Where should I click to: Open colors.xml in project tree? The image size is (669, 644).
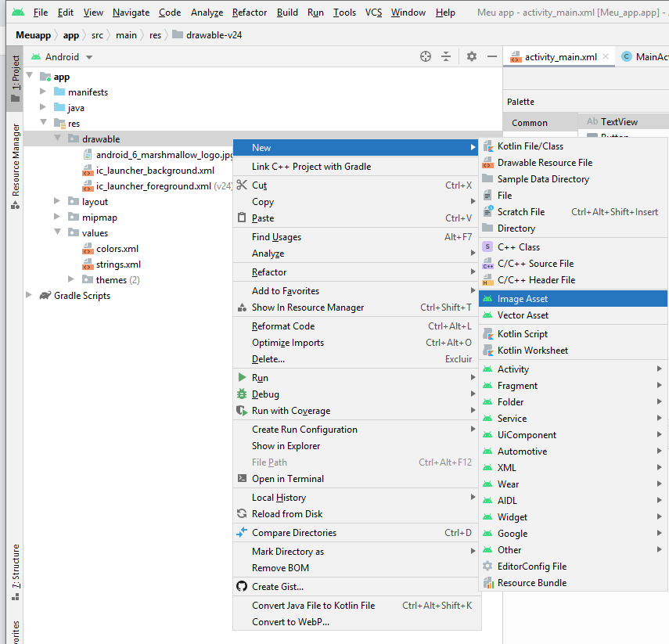tap(117, 249)
